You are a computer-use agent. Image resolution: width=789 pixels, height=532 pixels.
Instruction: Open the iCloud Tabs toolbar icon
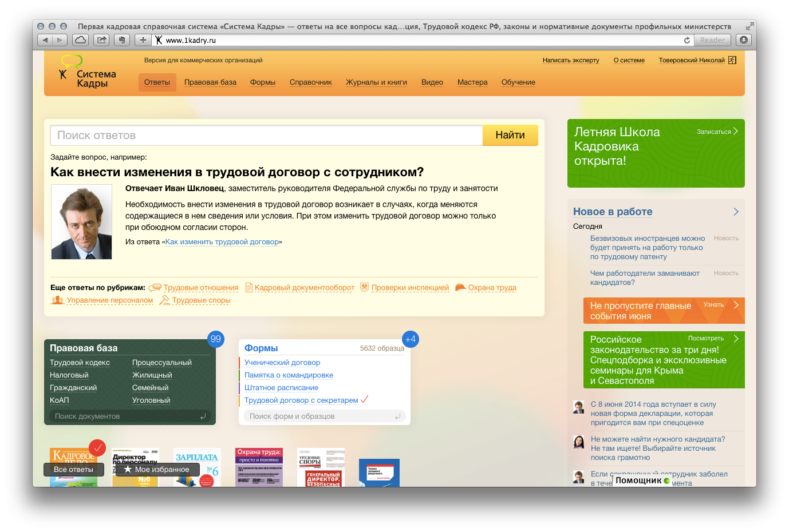click(x=81, y=40)
